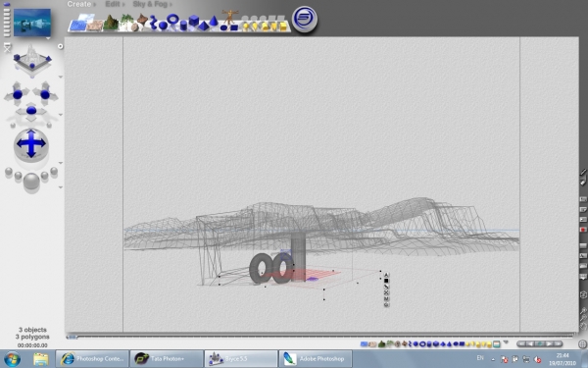Image resolution: width=588 pixels, height=368 pixels.
Task: Toggle the leftmost small render sphere
Action: 8,172
